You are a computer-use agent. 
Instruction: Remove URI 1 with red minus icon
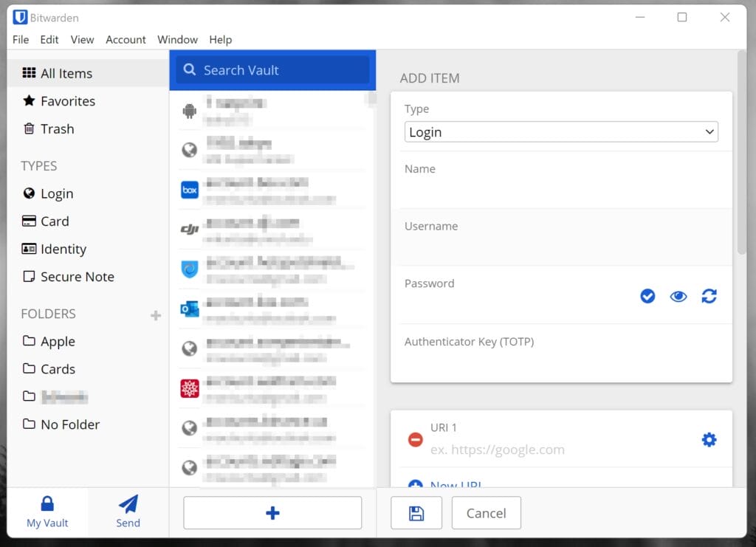click(415, 439)
